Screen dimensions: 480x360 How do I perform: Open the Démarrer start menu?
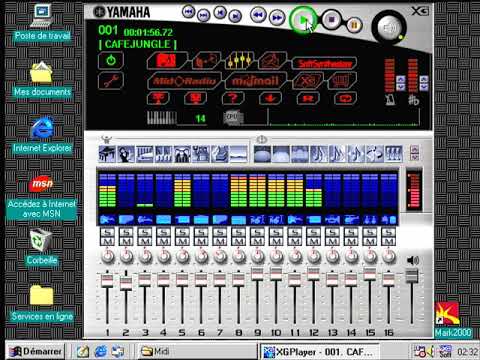[x=36, y=351]
